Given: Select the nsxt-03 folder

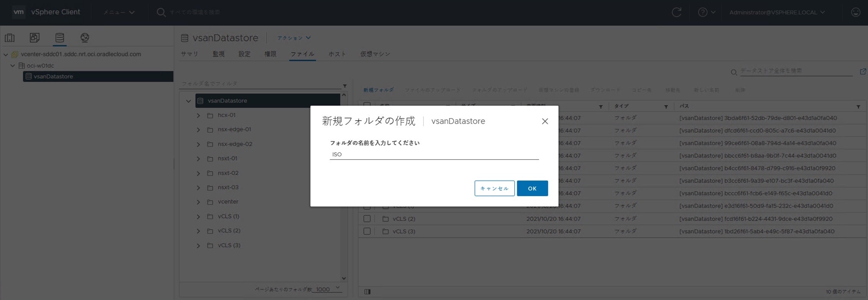Looking at the screenshot, I should point(228,187).
